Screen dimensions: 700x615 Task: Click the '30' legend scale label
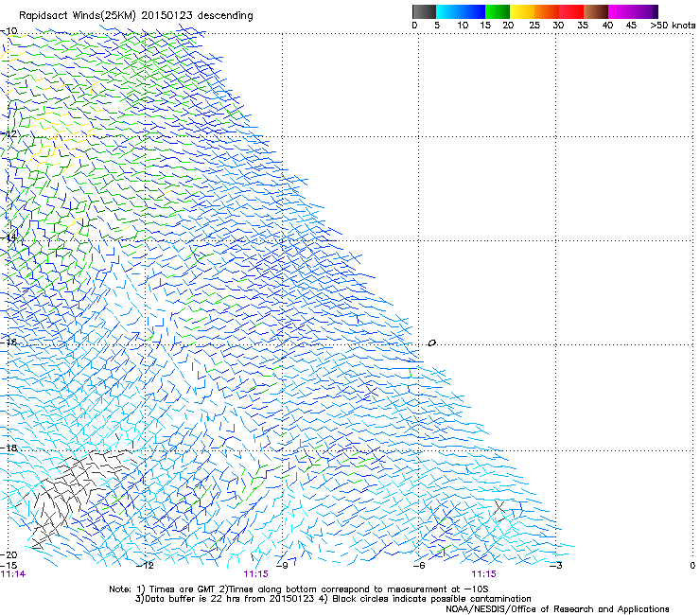tap(558, 25)
